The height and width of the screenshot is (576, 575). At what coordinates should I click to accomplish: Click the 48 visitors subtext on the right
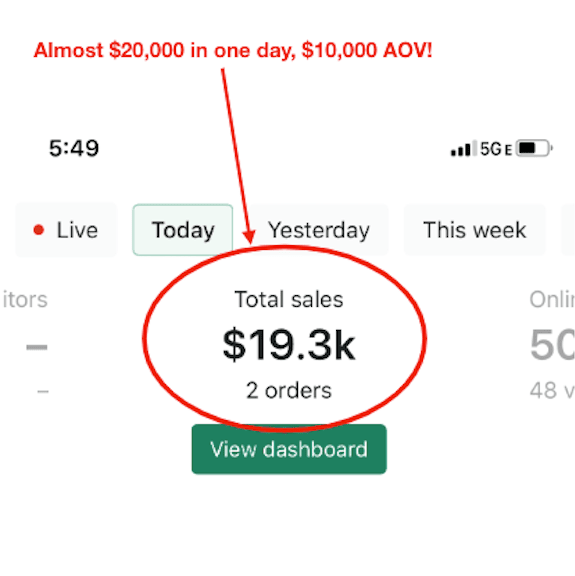552,390
